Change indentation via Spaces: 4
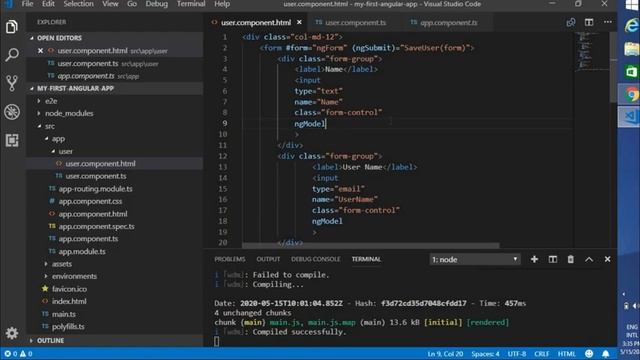 click(485, 354)
